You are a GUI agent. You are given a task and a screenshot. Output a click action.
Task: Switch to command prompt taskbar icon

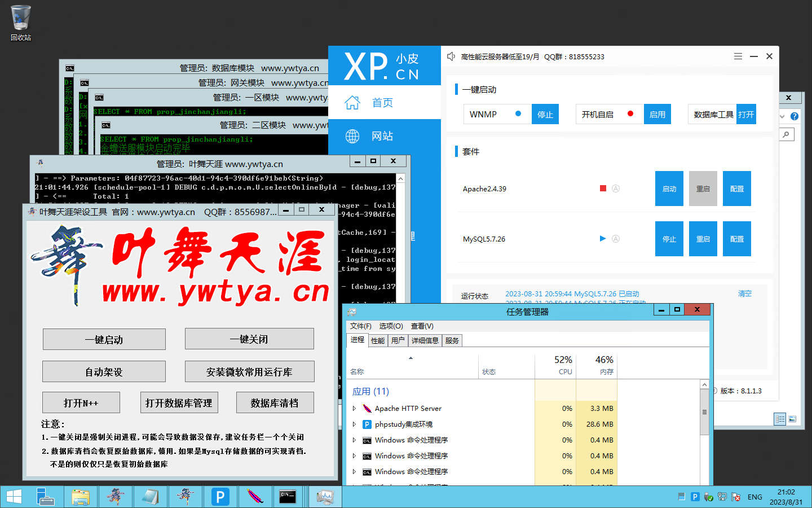click(x=289, y=497)
